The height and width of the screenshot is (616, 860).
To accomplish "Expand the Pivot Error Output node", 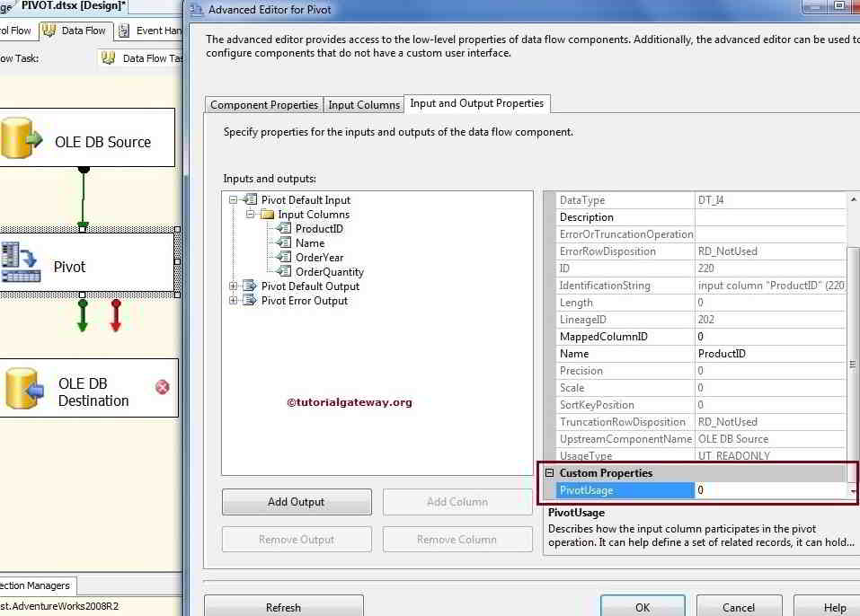I will point(232,301).
